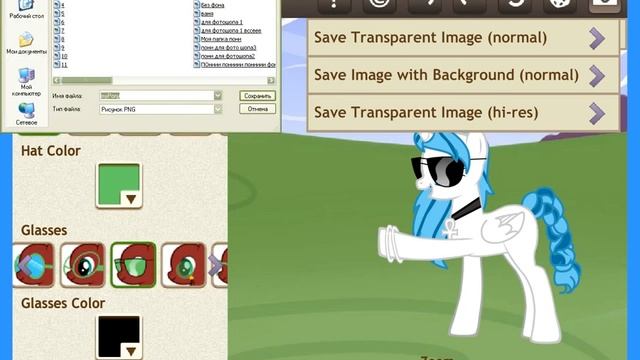Select the file named 6
The image size is (640, 360).
(60, 22)
